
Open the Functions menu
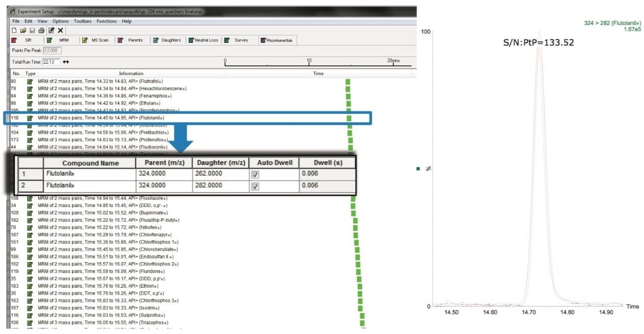coord(107,21)
